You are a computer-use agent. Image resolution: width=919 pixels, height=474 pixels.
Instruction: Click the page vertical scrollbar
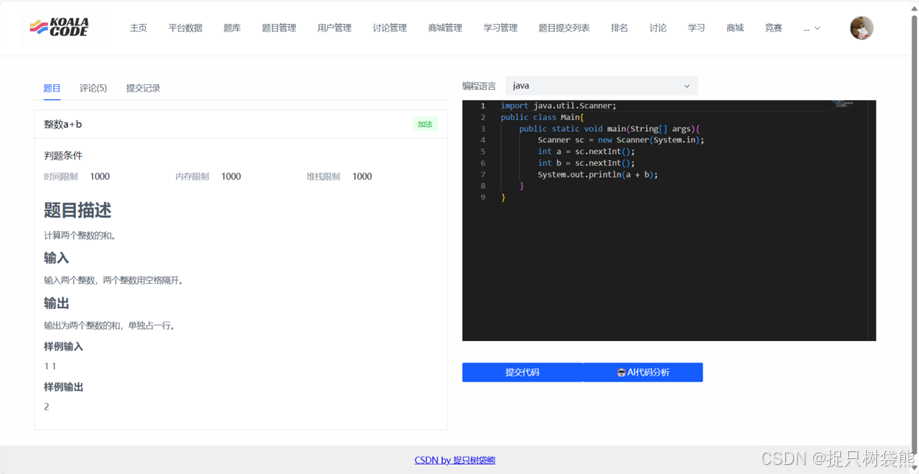coord(914,234)
